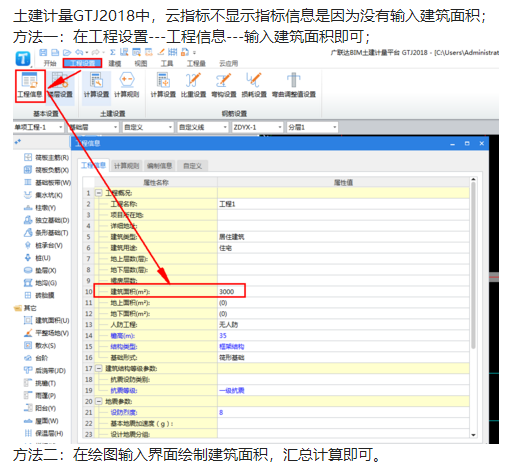Collapse the 其它 folder group
Image resolution: width=512 pixels, height=473 pixels.
[17, 308]
